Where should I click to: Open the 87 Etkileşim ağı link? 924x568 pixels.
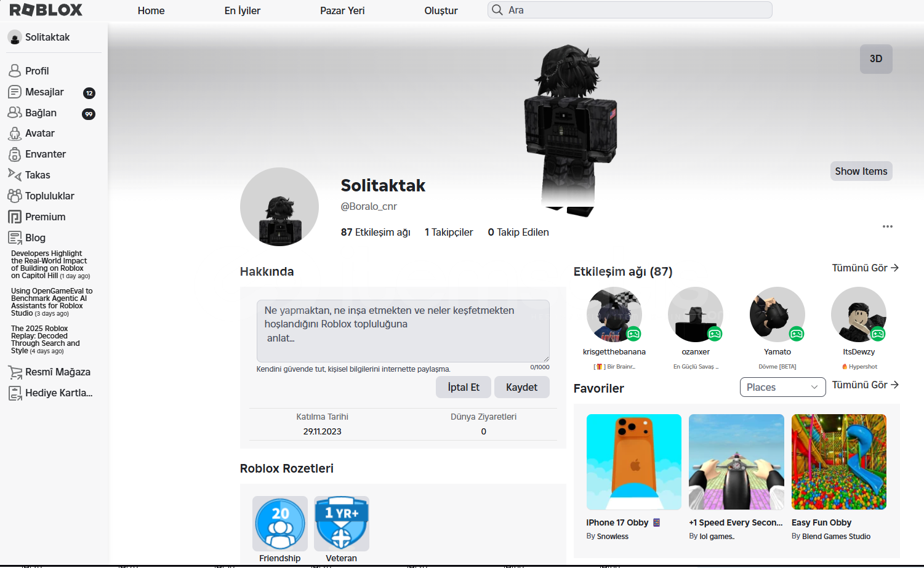pos(376,232)
